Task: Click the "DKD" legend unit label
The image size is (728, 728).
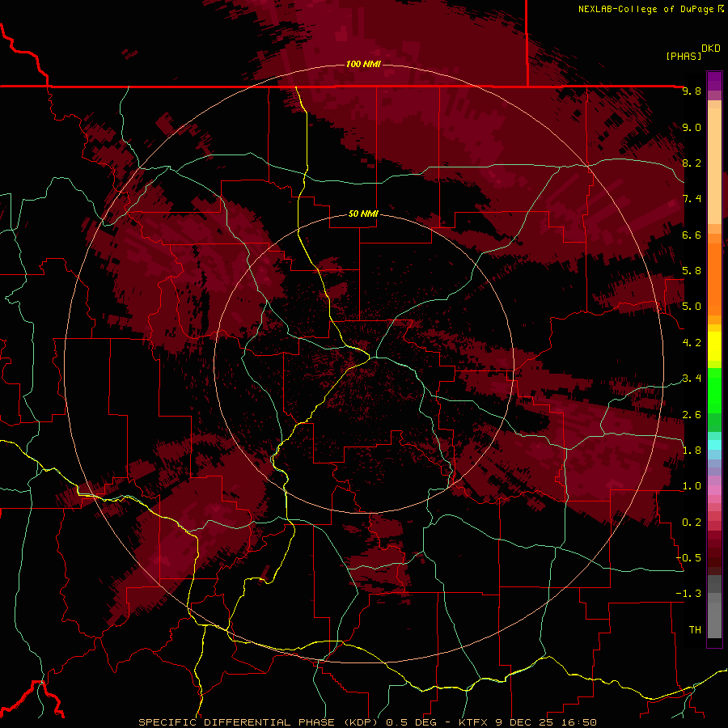Action: coord(711,49)
